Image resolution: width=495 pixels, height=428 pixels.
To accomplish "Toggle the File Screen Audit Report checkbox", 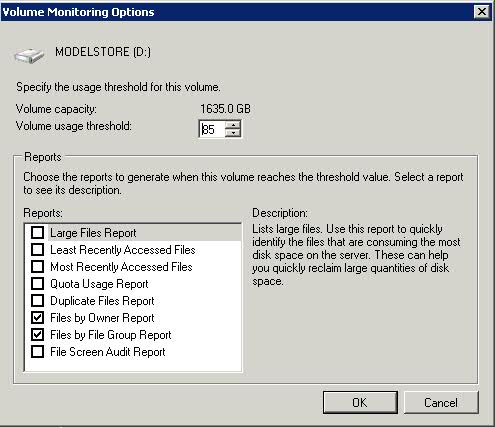I will 37,351.
